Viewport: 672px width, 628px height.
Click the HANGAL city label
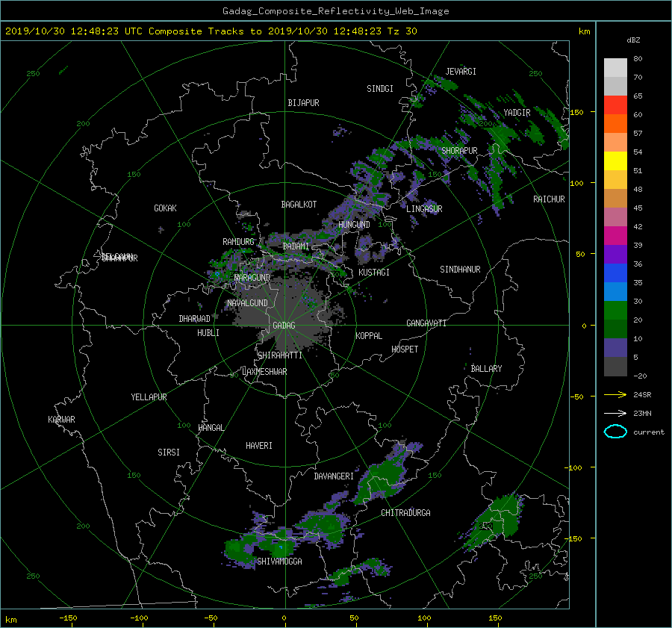coord(211,428)
